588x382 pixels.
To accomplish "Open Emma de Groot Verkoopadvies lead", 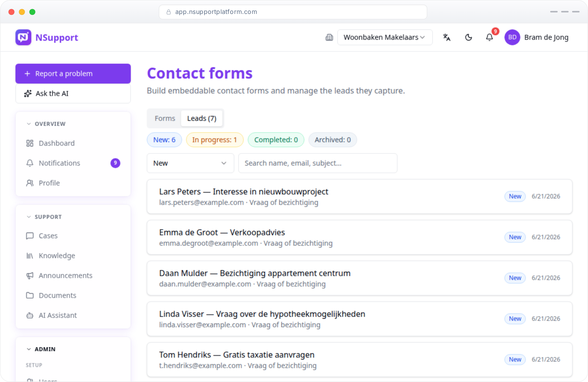I will click(360, 237).
